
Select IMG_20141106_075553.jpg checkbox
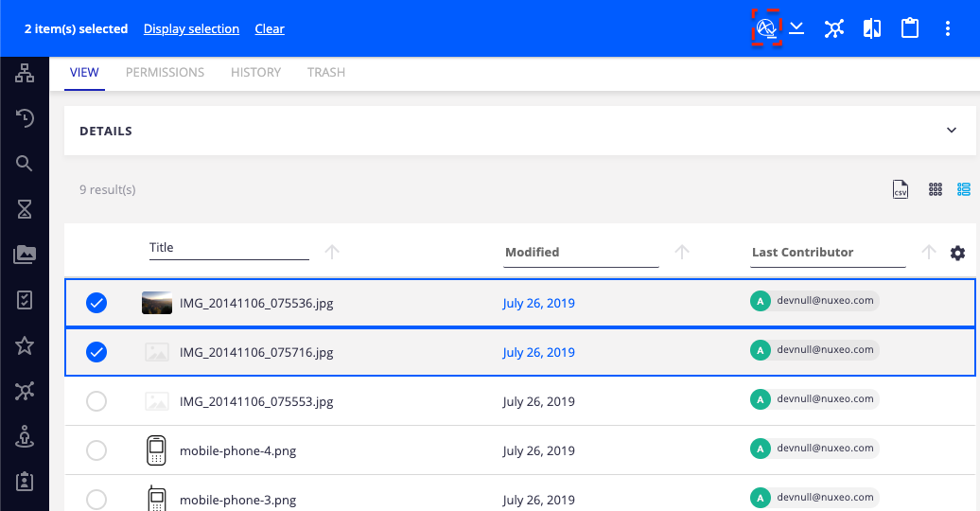click(96, 401)
